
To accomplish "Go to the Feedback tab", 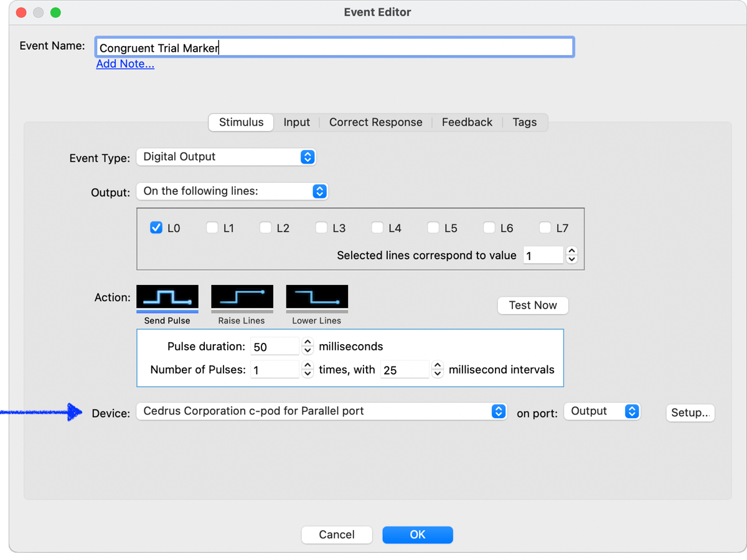I will pos(467,123).
